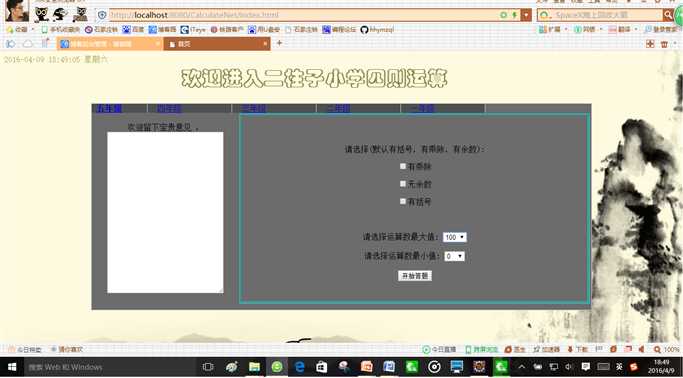Open the 扩展 extensions menu
This screenshot has width=683, height=378.
pyautogui.click(x=553, y=30)
